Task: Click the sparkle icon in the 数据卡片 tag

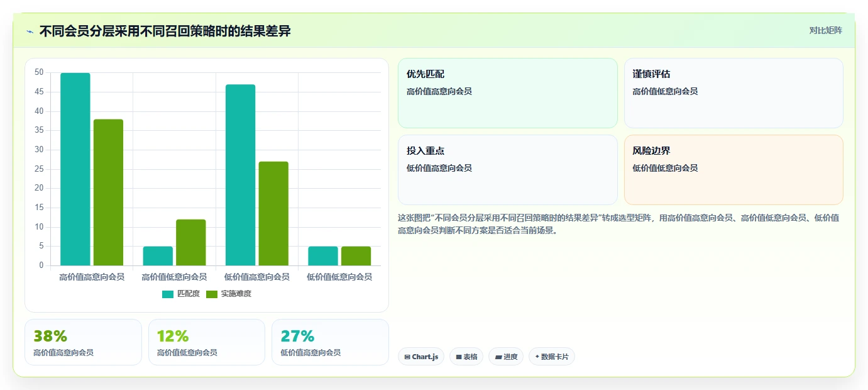Action: tap(537, 357)
